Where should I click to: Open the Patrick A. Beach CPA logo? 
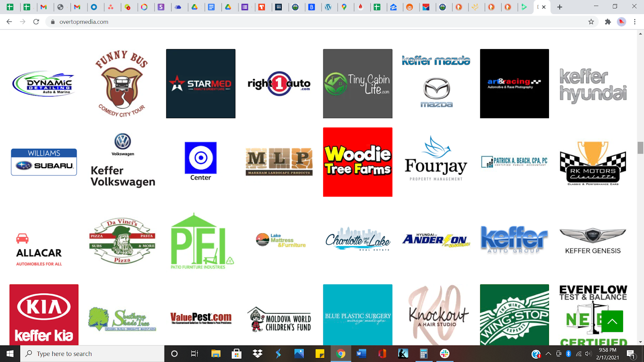514,162
